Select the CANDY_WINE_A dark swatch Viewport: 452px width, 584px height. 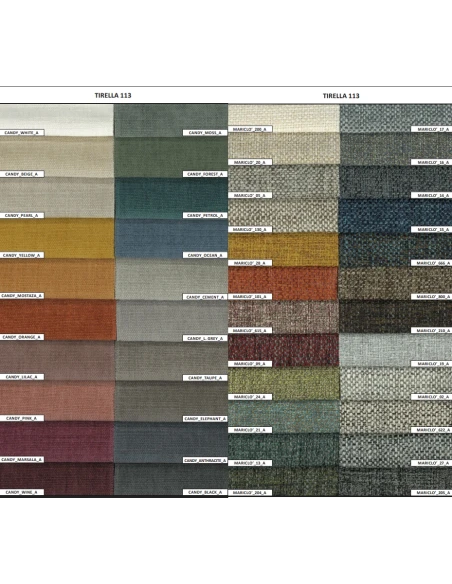[x=57, y=479]
